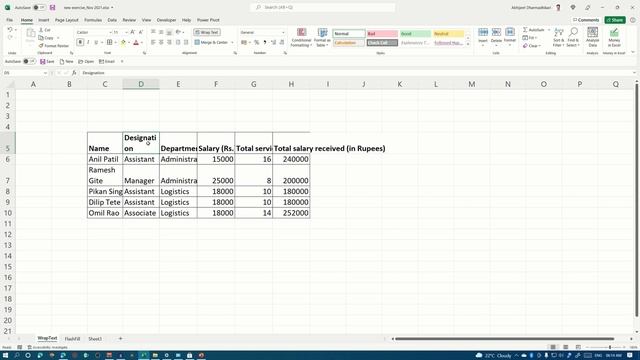Viewport: 640px width, 360px height.
Task: Align text to the right
Action: 169,42
